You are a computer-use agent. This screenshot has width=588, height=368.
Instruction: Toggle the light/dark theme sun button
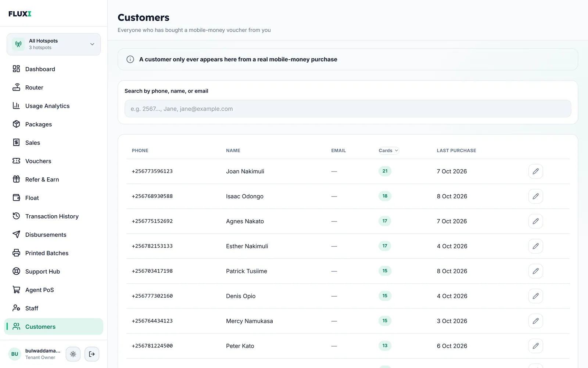[x=73, y=354]
